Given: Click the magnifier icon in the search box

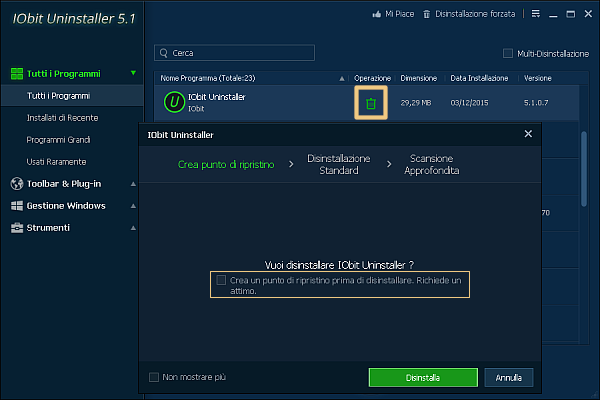Looking at the screenshot, I should (x=164, y=53).
